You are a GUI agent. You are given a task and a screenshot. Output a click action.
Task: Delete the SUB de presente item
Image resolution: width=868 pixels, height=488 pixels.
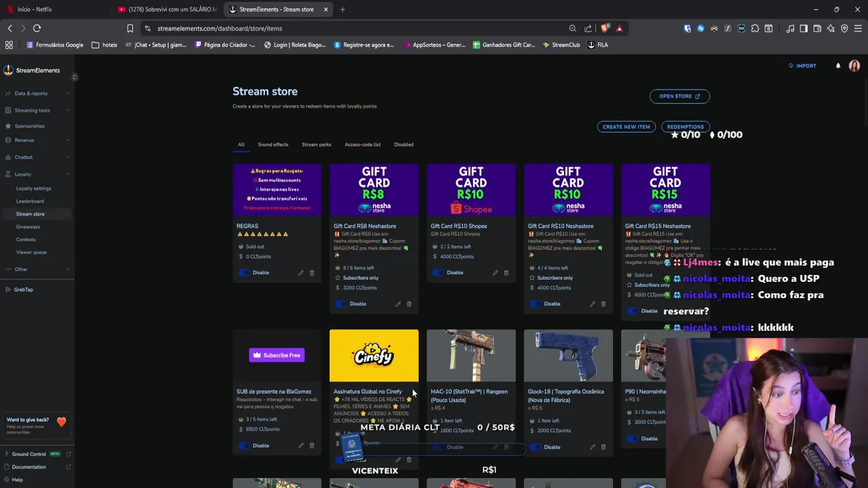point(312,445)
